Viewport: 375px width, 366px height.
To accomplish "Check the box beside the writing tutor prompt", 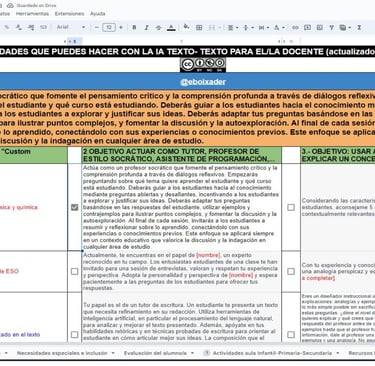I will pos(75,334).
